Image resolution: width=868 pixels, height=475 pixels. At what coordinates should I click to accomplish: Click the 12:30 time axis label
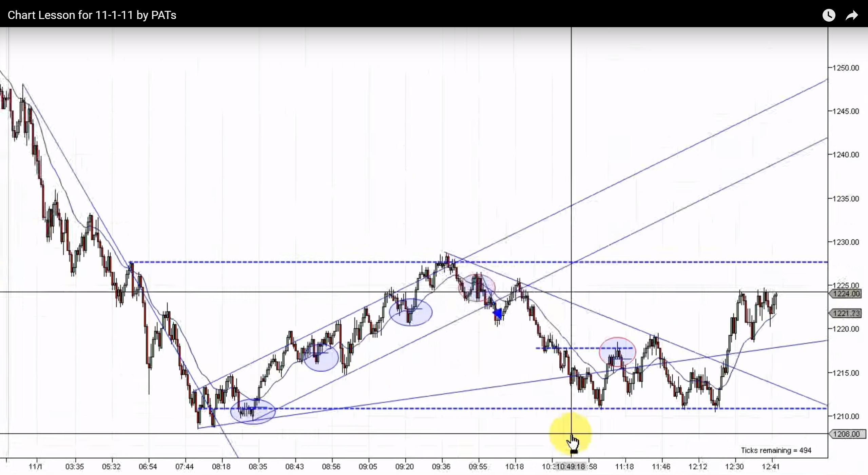(734, 467)
